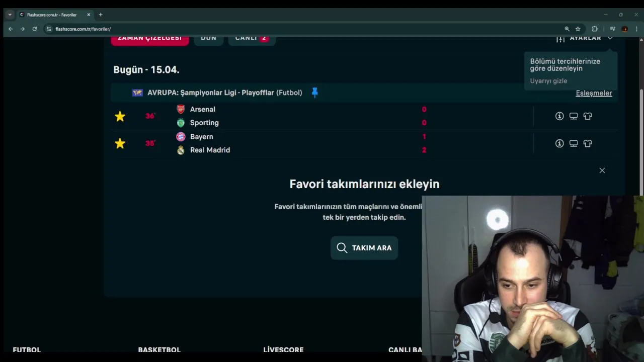Open TV broadcast icon for Arsenal match
This screenshot has width=644, height=362.
coord(574,116)
